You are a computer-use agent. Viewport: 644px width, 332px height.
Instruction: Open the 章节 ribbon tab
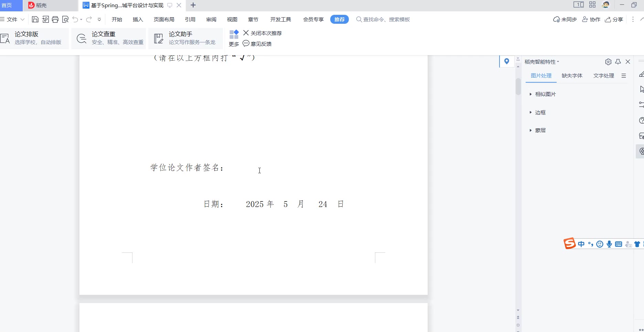[x=253, y=19]
